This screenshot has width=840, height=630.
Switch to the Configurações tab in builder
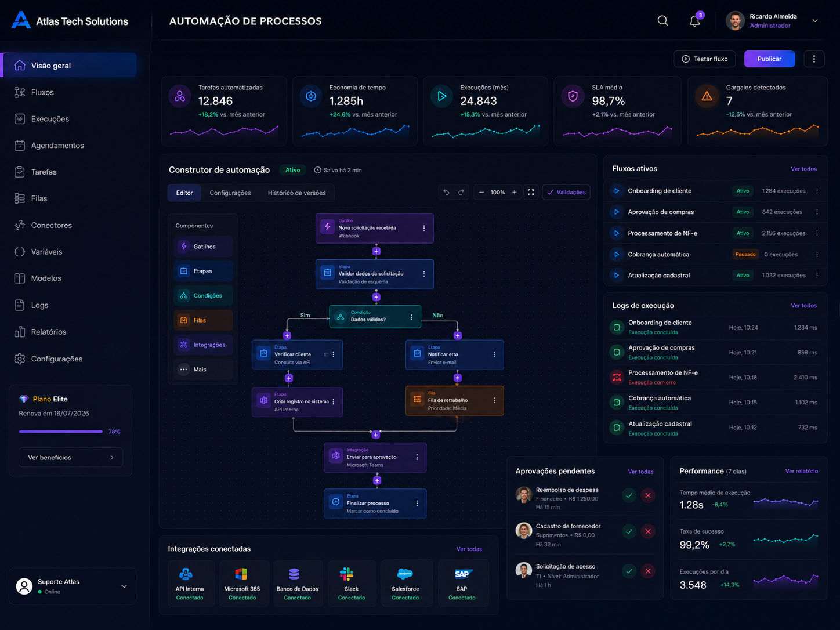click(x=230, y=193)
